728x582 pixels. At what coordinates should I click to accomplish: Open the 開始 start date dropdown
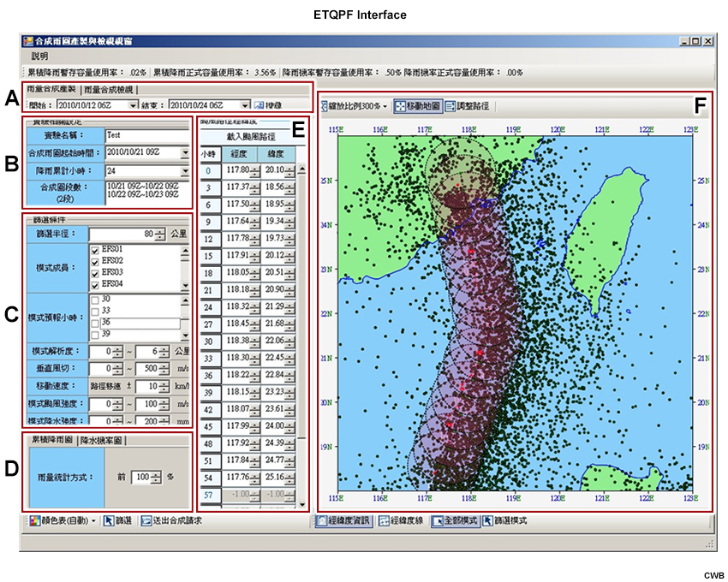coord(134,105)
